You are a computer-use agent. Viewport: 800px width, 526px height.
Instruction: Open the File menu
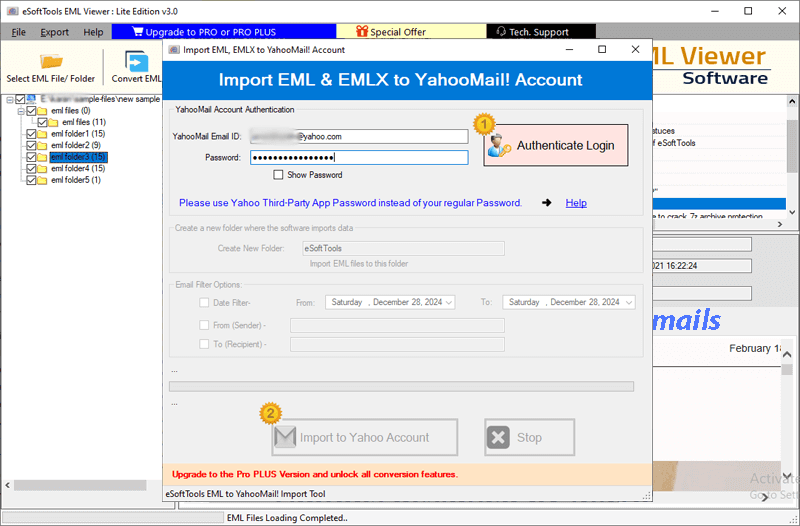click(18, 32)
